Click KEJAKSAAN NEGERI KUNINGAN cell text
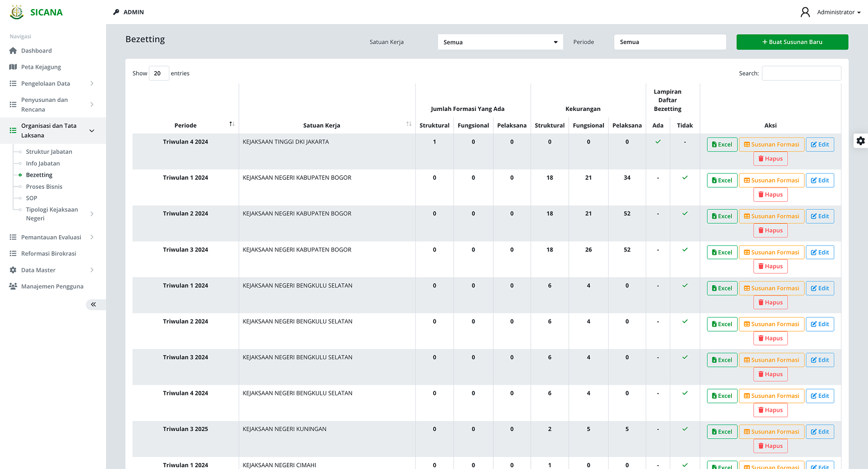 pyautogui.click(x=285, y=429)
